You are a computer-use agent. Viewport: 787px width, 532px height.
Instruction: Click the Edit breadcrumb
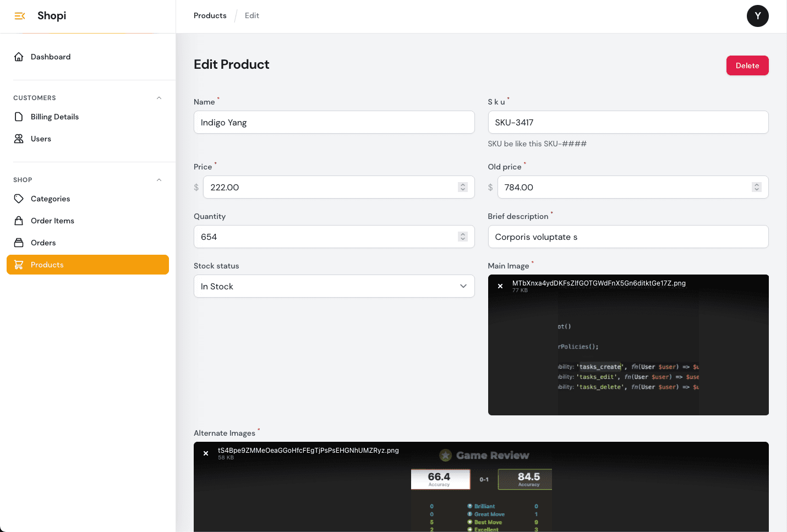[252, 15]
